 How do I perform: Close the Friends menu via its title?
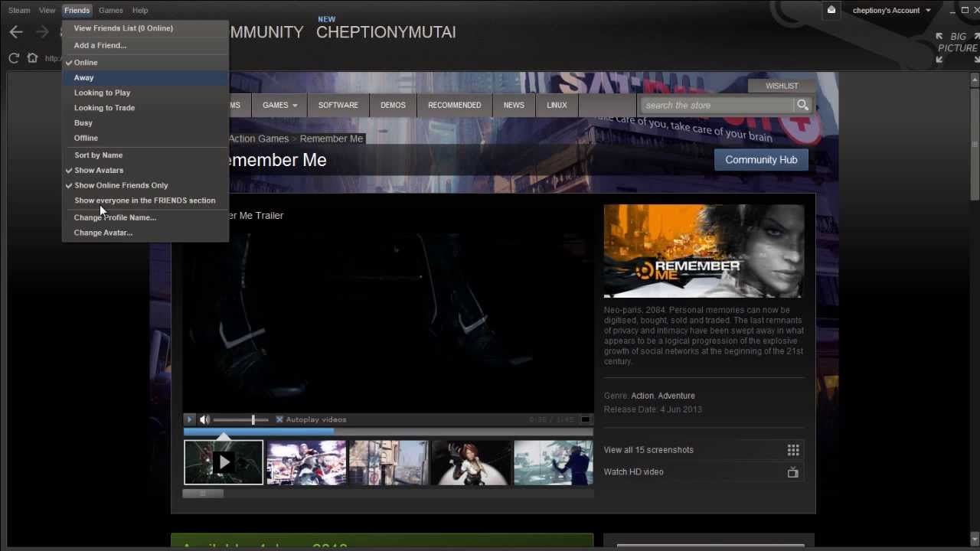pyautogui.click(x=77, y=10)
